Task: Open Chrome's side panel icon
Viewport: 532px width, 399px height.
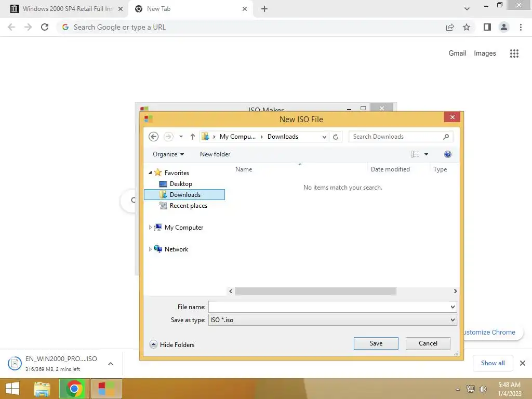Action: [x=487, y=27]
